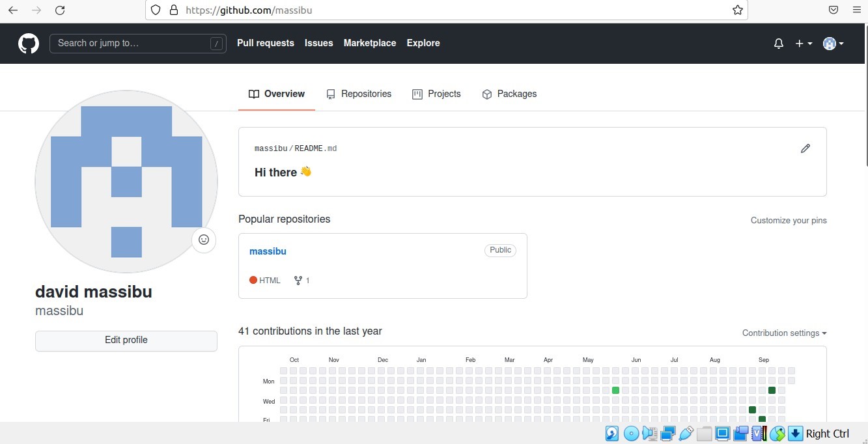
Task: Edit README with the pencil icon
Action: tap(805, 148)
